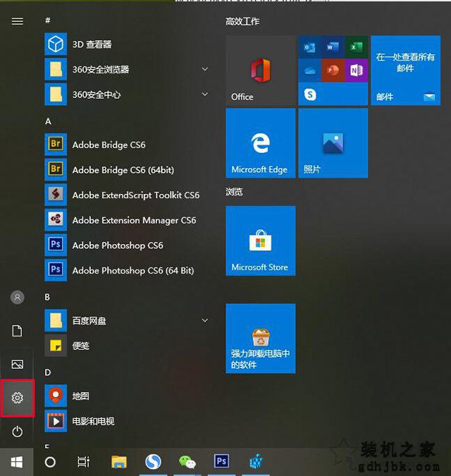Click the Windows Start button
451x476 pixels.
(x=17, y=463)
